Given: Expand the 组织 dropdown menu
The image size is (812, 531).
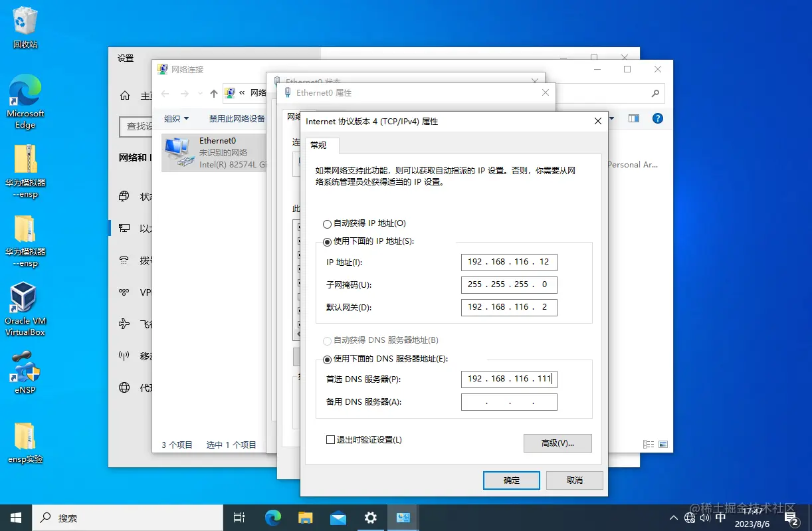Looking at the screenshot, I should coord(176,118).
